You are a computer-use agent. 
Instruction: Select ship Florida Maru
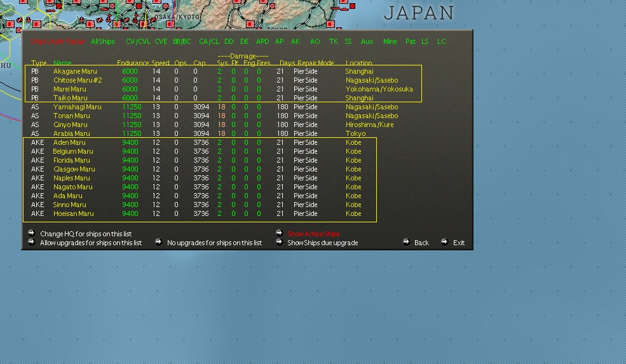click(x=71, y=160)
